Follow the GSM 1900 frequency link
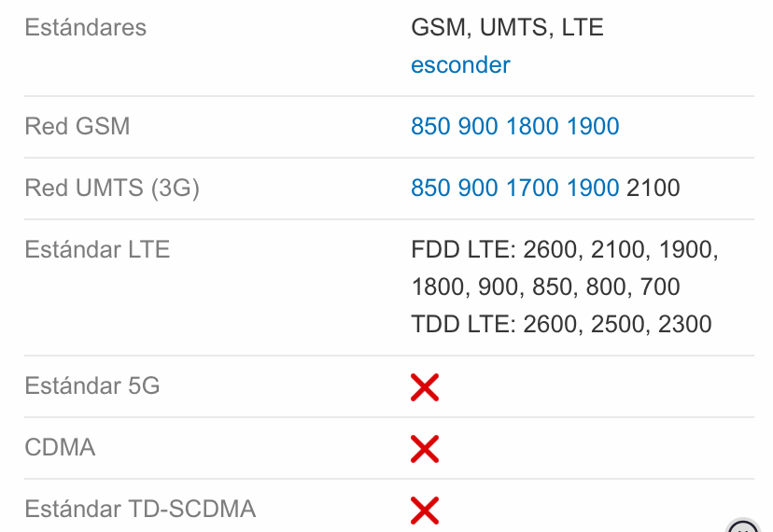Image resolution: width=773 pixels, height=532 pixels. coord(593,127)
